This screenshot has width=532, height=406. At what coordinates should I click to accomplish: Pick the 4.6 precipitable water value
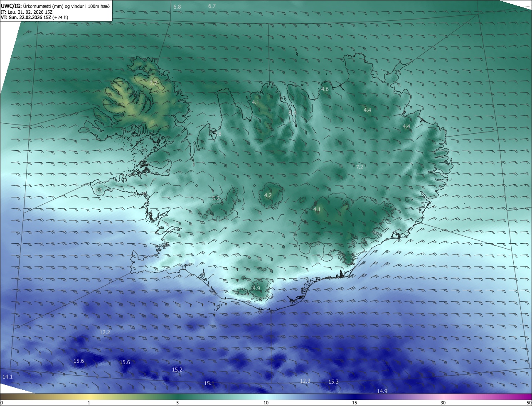tap(325, 89)
